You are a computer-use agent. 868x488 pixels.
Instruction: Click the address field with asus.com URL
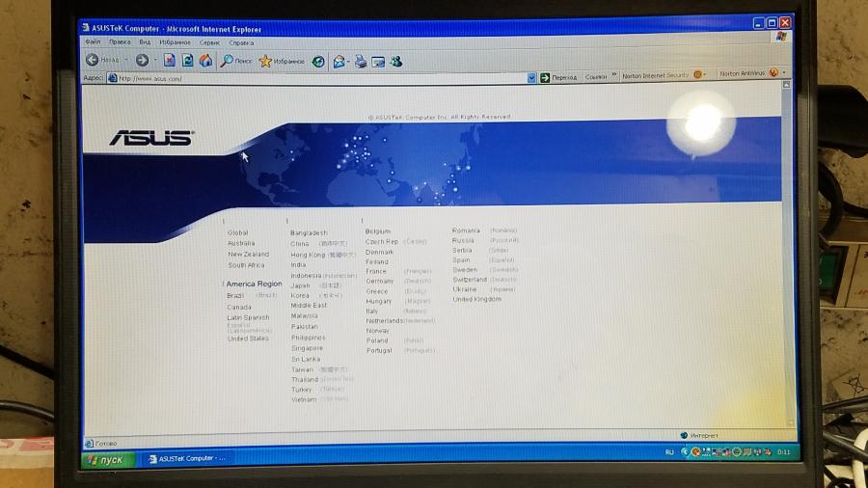[x=321, y=78]
